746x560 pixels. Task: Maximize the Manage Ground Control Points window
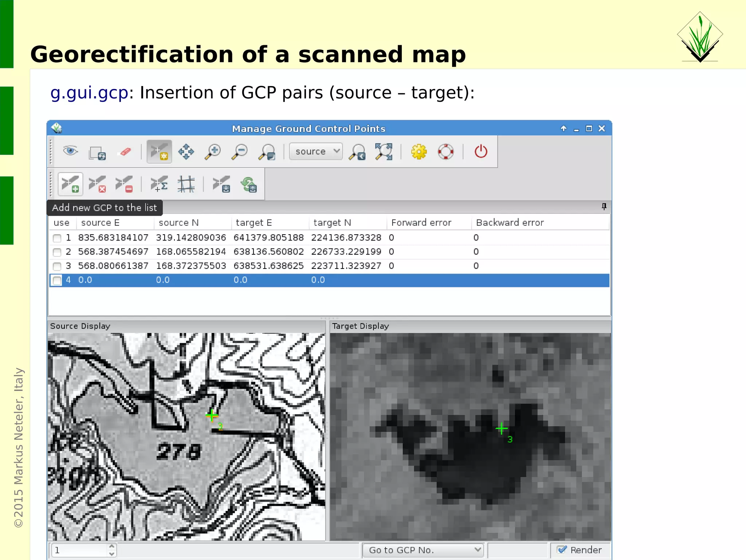click(x=589, y=128)
